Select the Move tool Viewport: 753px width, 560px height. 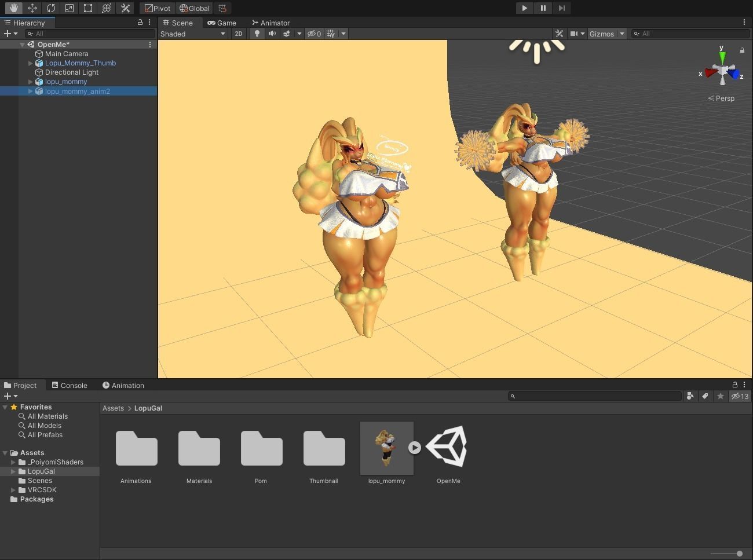click(32, 8)
